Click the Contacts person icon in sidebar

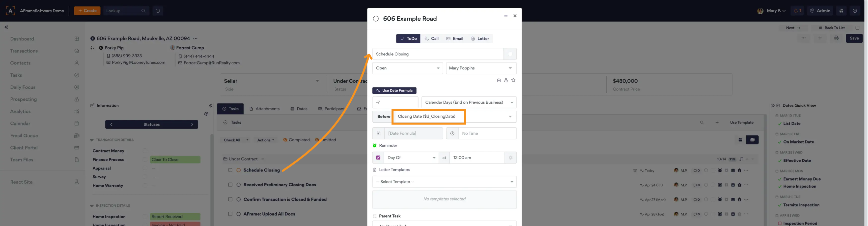[x=77, y=63]
